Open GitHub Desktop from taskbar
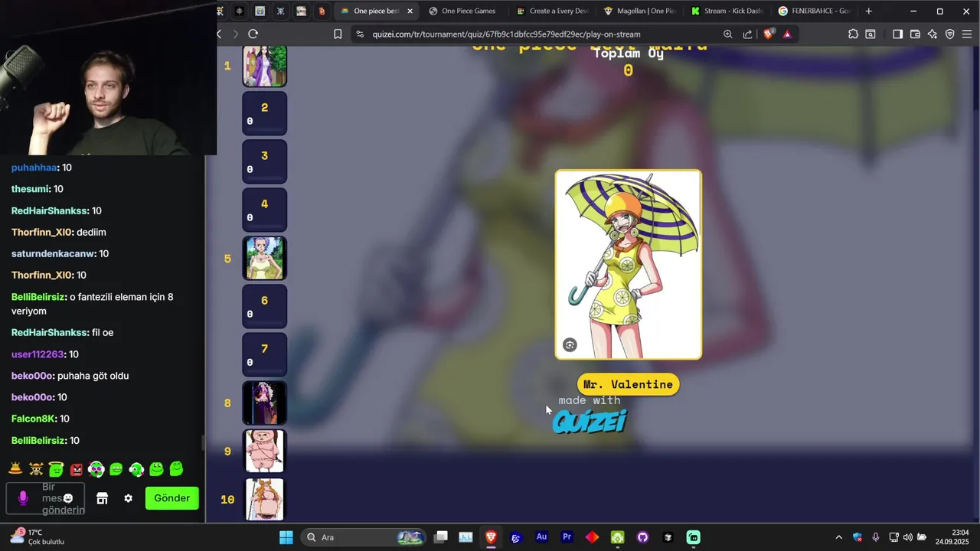980x551 pixels. [642, 537]
